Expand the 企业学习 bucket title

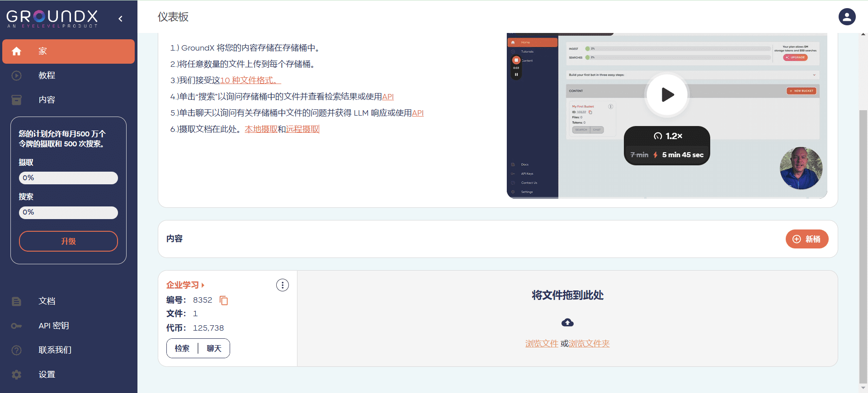(x=185, y=285)
